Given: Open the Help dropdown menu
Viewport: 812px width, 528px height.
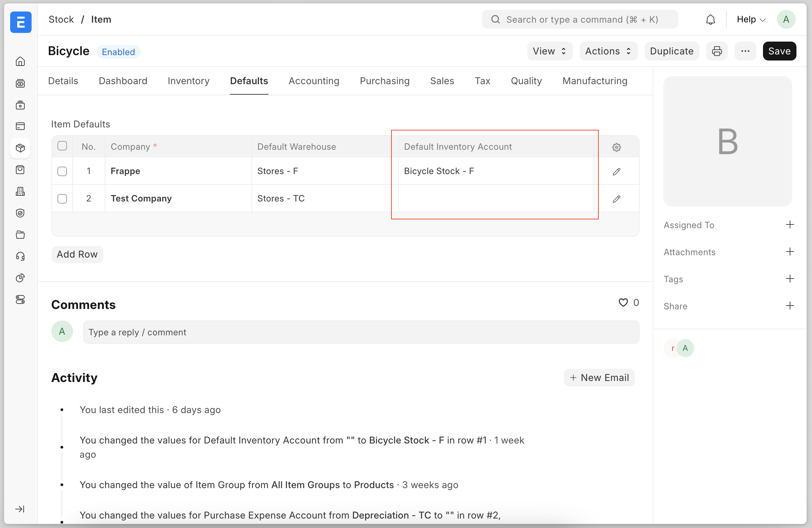Looking at the screenshot, I should pos(750,20).
